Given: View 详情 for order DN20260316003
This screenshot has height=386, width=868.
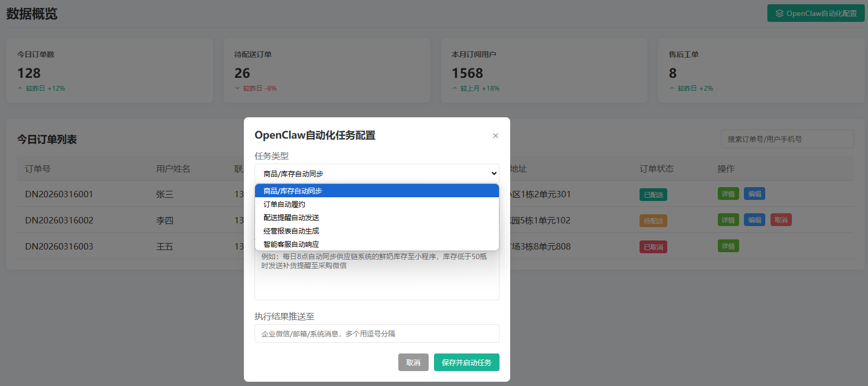Looking at the screenshot, I should tap(728, 246).
